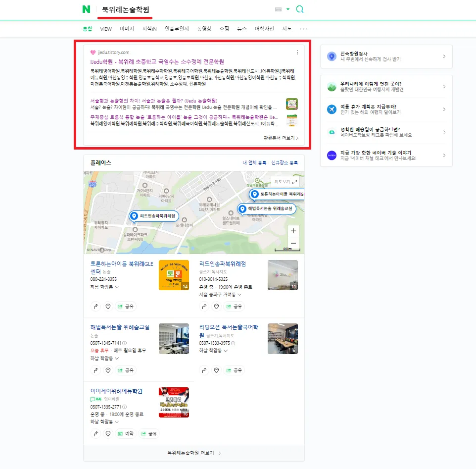The image size is (476, 469).
Task: Click the green Naver N logo
Action: click(86, 9)
